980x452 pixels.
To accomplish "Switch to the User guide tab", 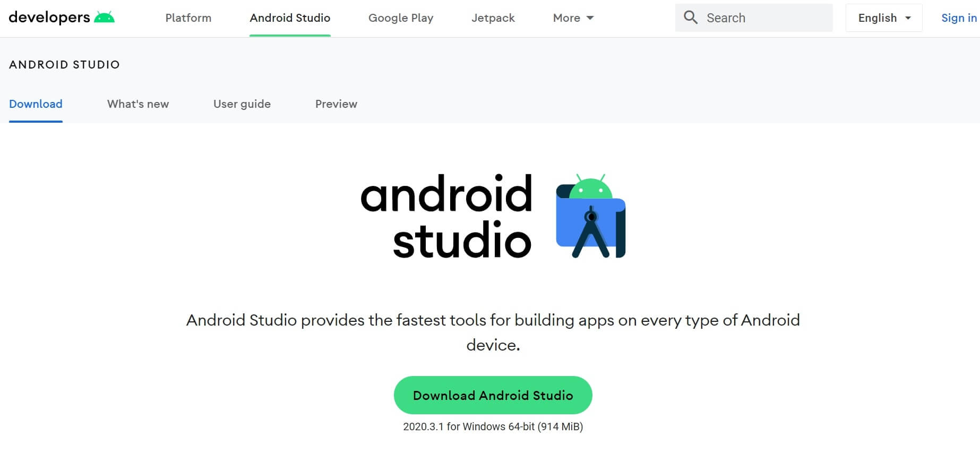I will click(242, 104).
